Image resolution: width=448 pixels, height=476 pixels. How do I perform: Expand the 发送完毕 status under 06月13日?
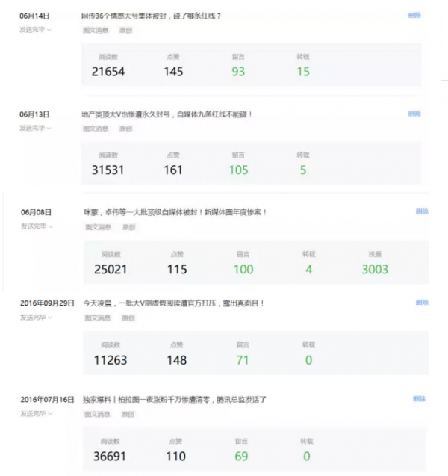(35, 128)
